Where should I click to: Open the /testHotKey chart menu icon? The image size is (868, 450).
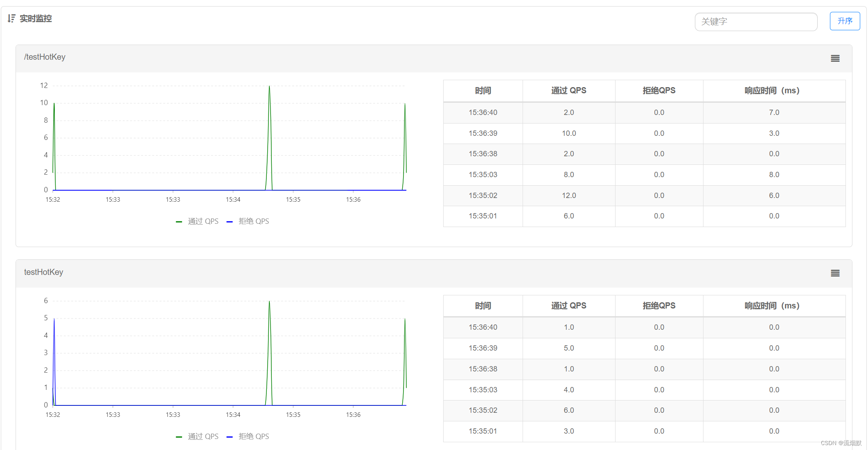click(835, 59)
